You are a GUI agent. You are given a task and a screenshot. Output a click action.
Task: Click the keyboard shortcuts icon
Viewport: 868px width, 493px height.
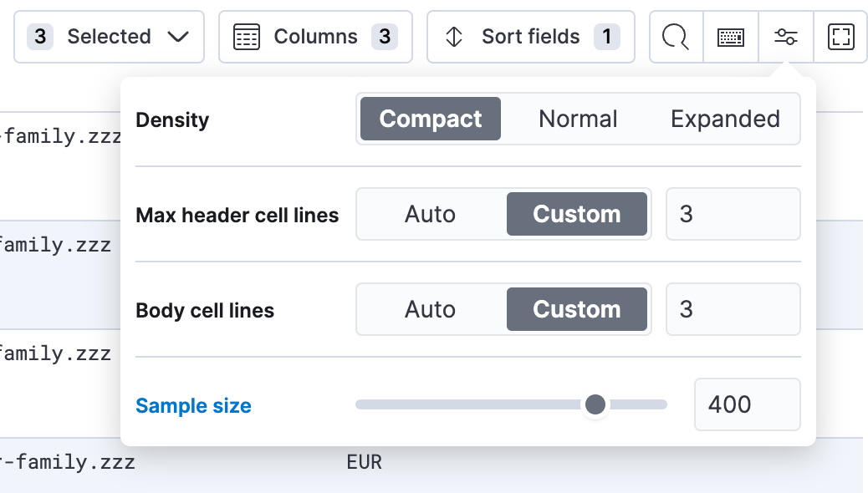730,37
